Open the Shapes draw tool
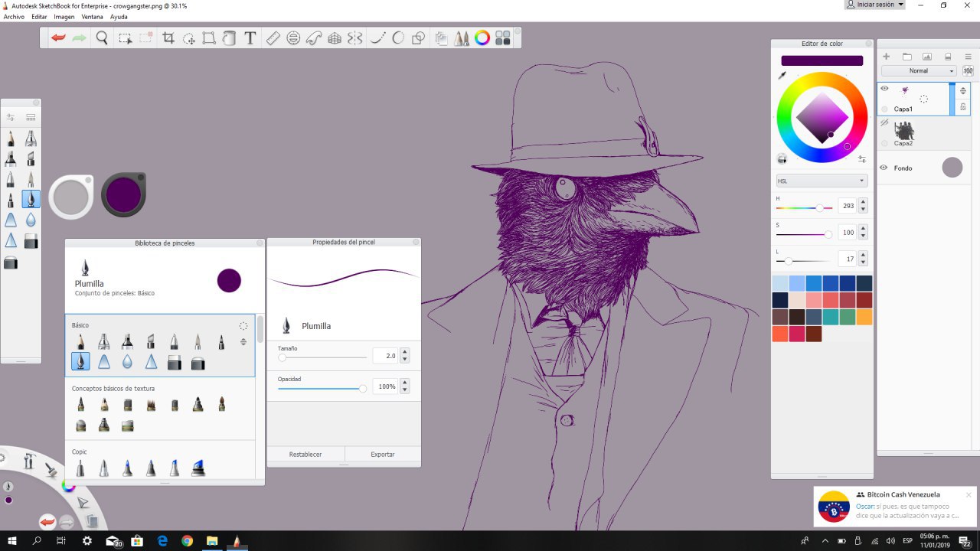This screenshot has height=551, width=980. click(419, 37)
